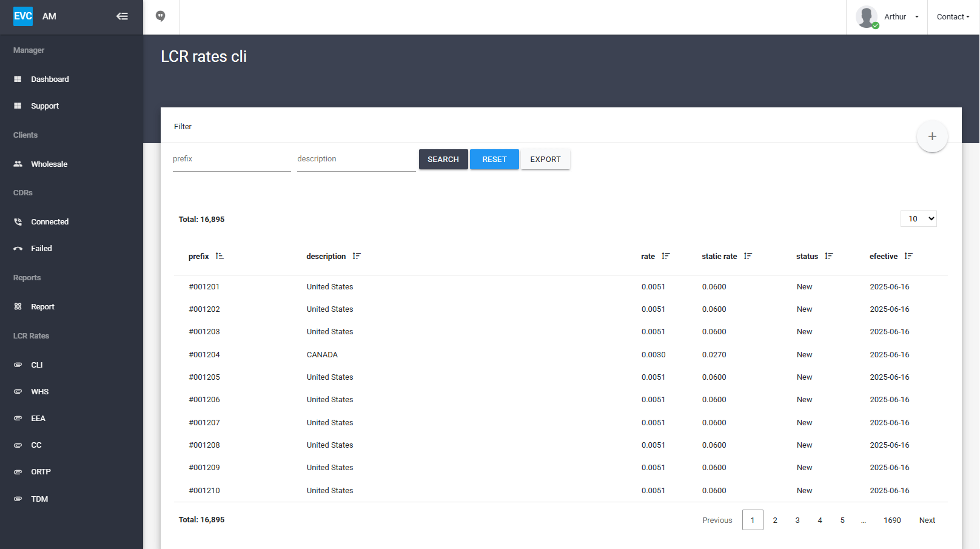
Task: Sort by efective date using the sort icon
Action: click(x=908, y=256)
